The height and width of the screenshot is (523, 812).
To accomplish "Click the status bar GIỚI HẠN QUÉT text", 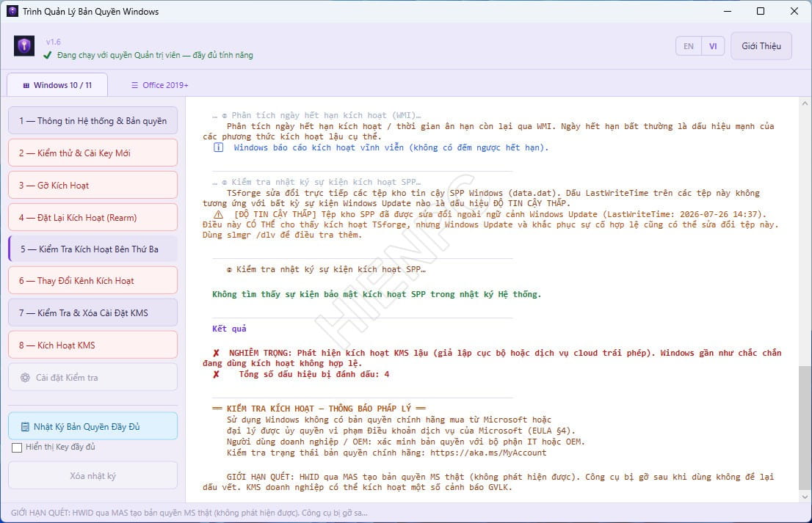I will 189,513.
